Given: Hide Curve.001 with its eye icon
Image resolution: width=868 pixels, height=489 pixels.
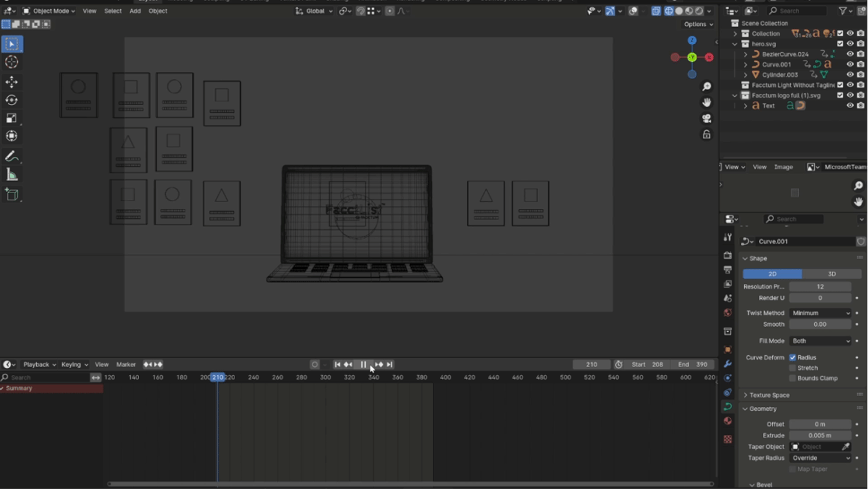Looking at the screenshot, I should pyautogui.click(x=850, y=64).
